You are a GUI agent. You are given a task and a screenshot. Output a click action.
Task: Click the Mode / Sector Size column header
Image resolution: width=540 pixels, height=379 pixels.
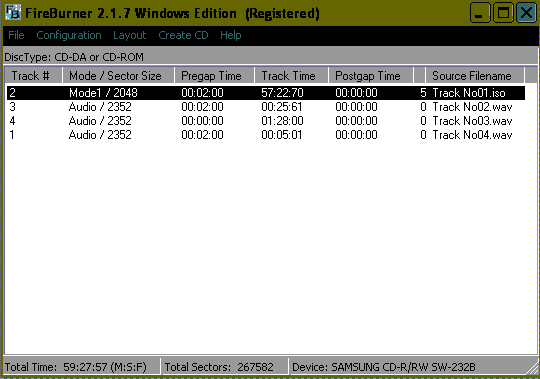point(118,75)
